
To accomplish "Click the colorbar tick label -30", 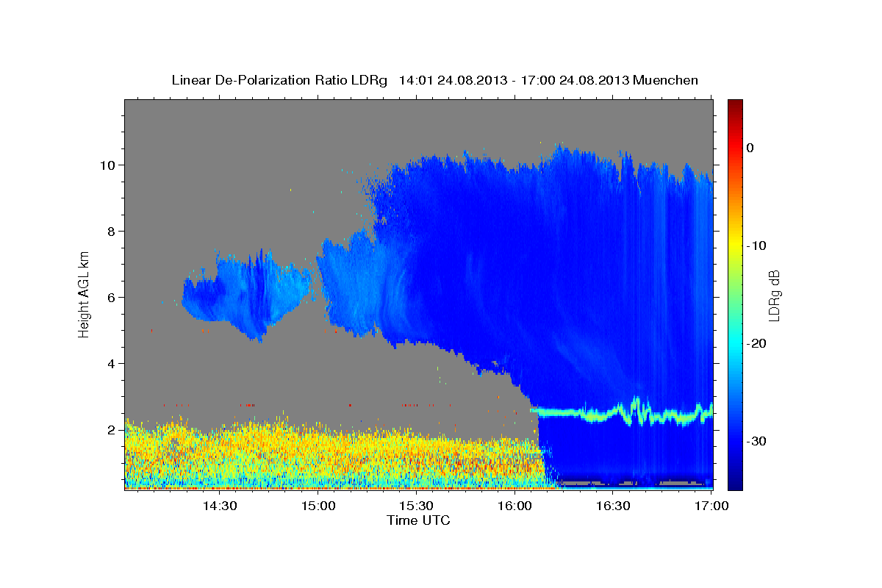I will click(x=757, y=441).
